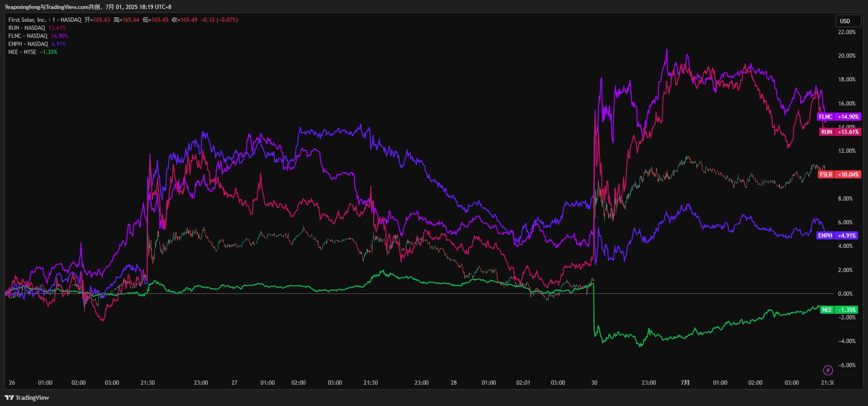Click the 18.00% price axis label

[847, 79]
